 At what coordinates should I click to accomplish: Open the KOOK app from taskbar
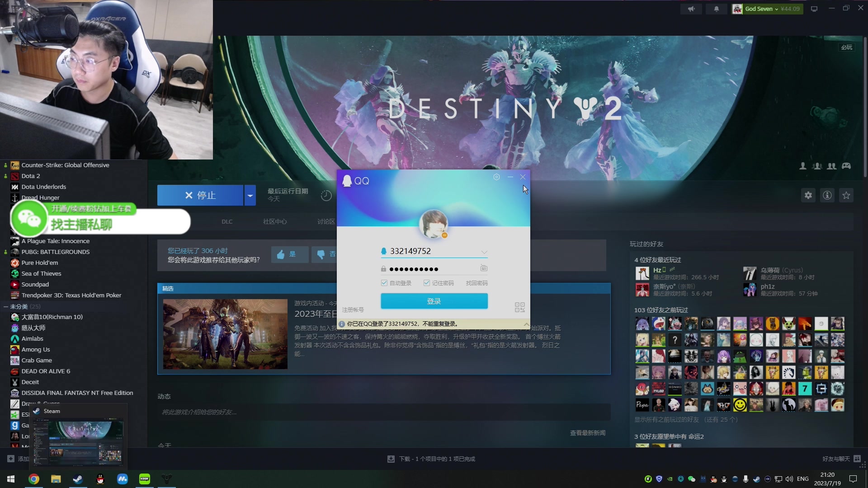(145, 479)
